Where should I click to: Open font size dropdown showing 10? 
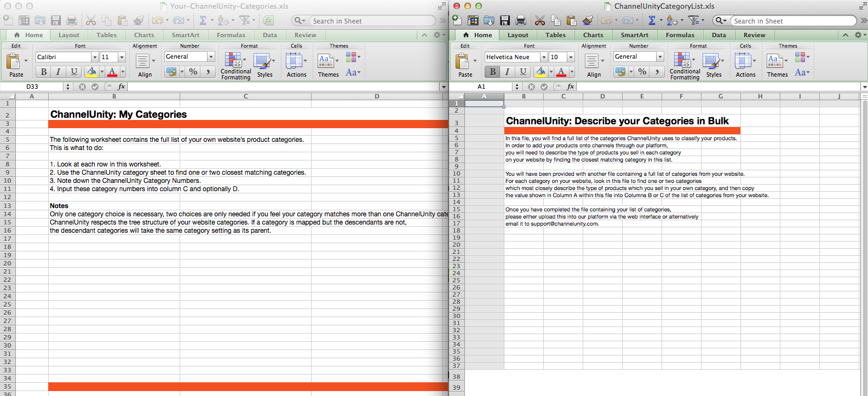coord(571,57)
